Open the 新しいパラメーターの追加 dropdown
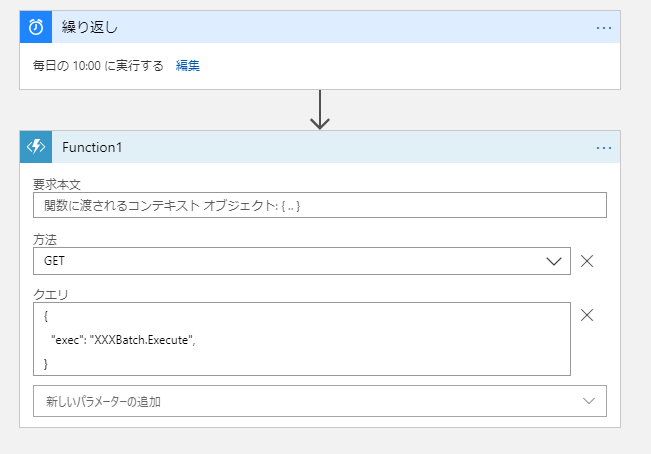651x454 pixels. click(x=300, y=401)
